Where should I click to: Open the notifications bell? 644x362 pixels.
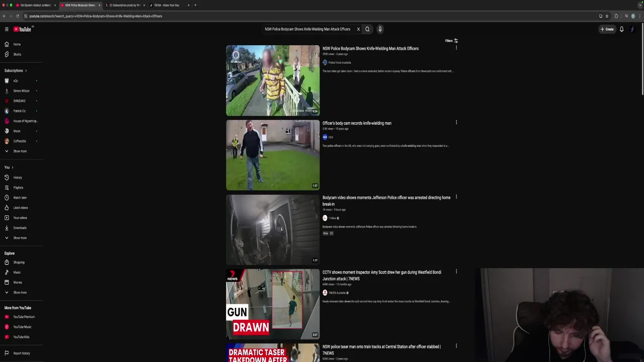(621, 29)
